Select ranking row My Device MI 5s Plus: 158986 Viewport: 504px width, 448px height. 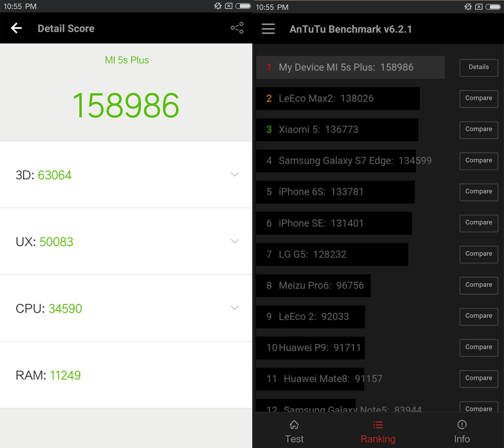350,68
